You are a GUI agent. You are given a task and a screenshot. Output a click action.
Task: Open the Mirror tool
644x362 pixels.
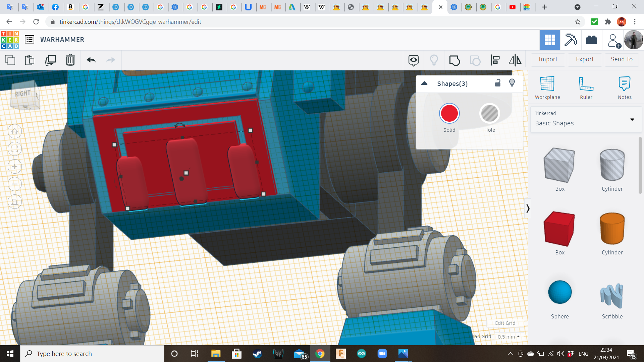[515, 60]
